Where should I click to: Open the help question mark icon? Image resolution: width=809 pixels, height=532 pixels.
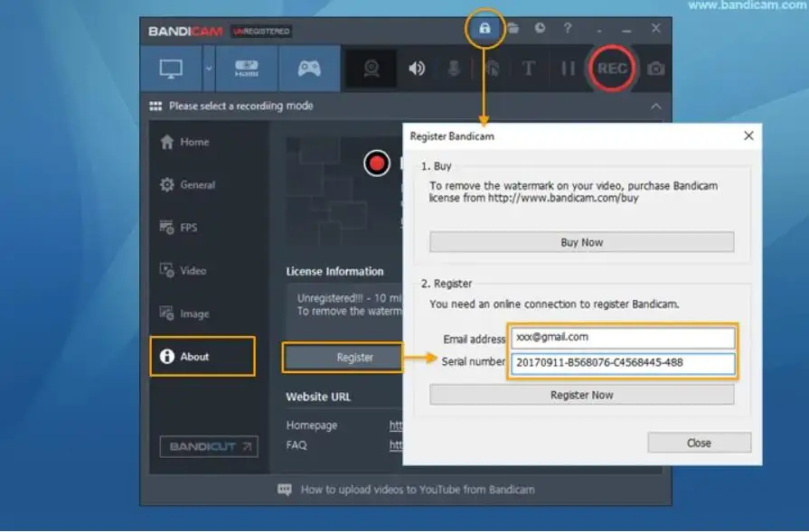coord(568,28)
